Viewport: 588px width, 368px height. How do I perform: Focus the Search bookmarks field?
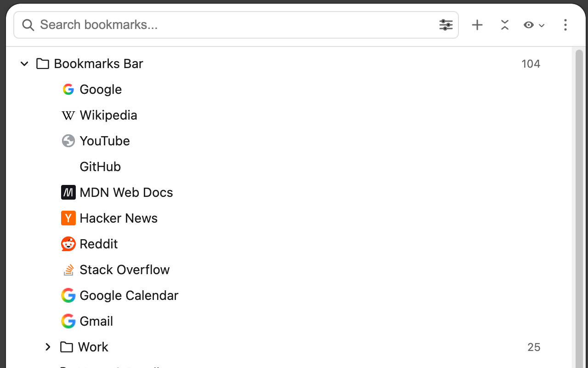pyautogui.click(x=234, y=25)
